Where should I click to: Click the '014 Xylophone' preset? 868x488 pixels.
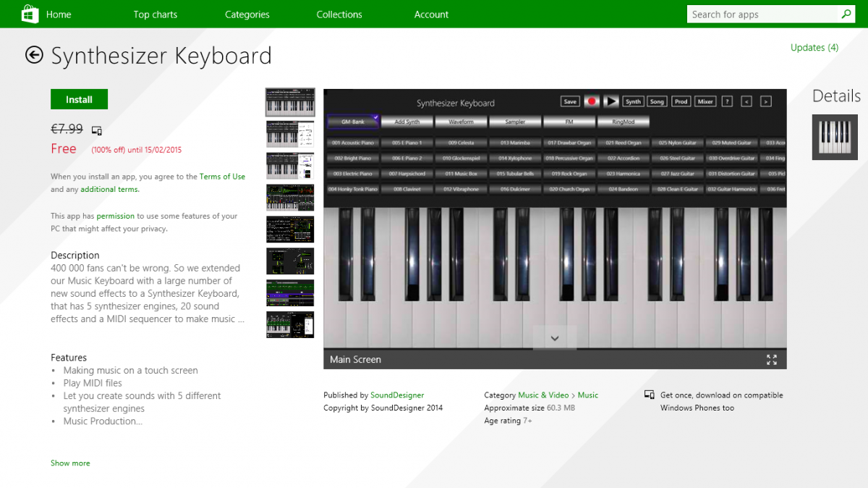click(x=515, y=158)
